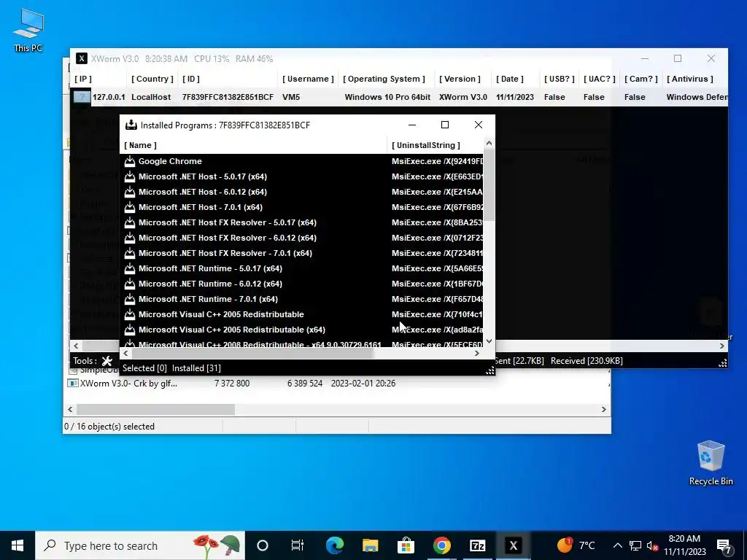Click icon beside Visual C++ 2005 Redistributable
The width and height of the screenshot is (747, 560).
point(130,314)
